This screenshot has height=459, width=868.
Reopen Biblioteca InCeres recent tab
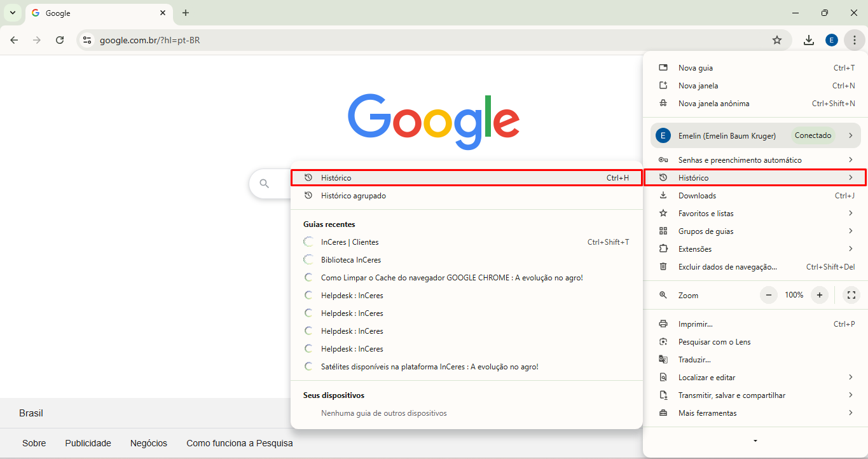[466, 260]
